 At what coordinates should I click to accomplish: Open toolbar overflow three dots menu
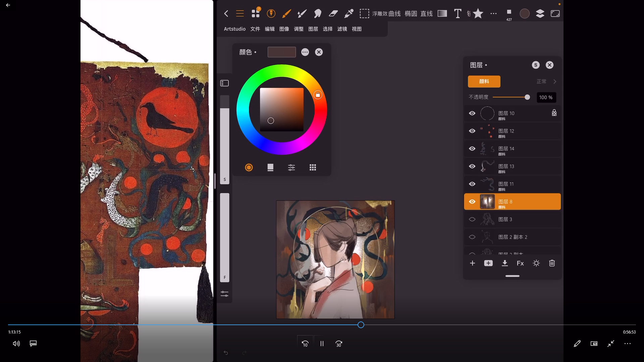(493, 13)
